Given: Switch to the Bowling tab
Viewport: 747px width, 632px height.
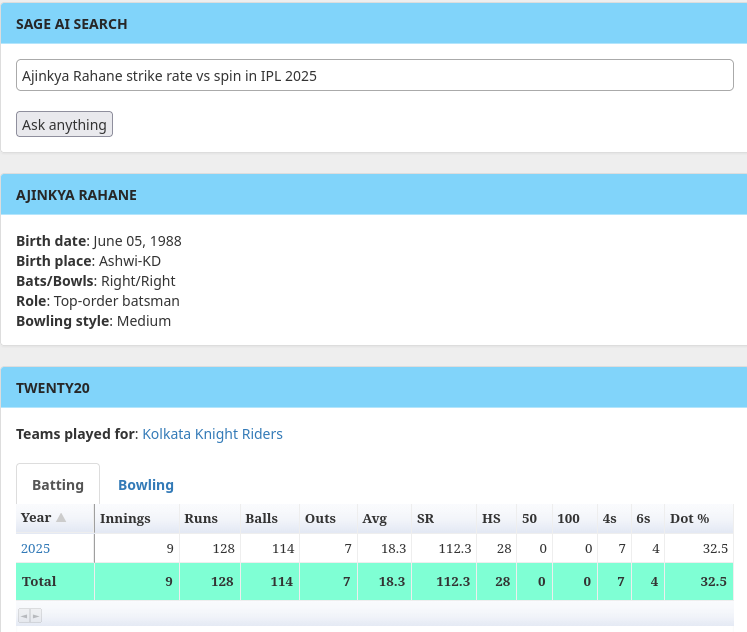Looking at the screenshot, I should click(x=146, y=484).
